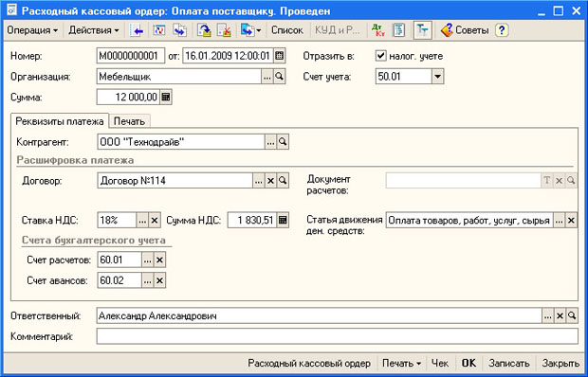The height and width of the screenshot is (377, 588).
Task: Click the Счет авансов 60.02 field
Action: pyautogui.click(x=119, y=280)
